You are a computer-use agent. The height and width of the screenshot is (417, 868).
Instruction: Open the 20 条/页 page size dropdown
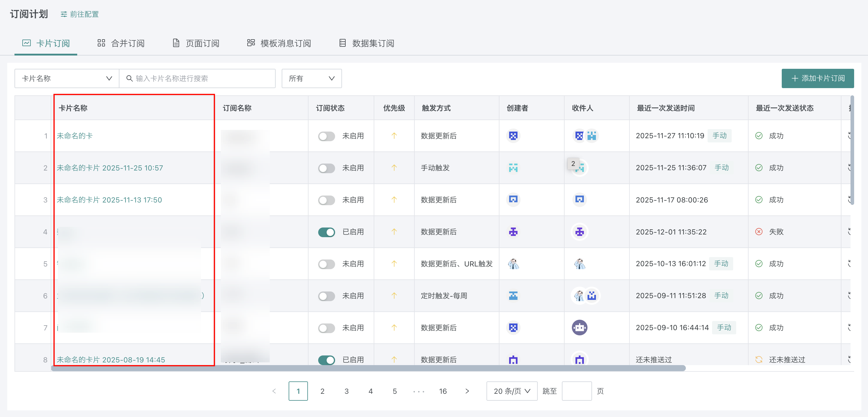(x=512, y=391)
